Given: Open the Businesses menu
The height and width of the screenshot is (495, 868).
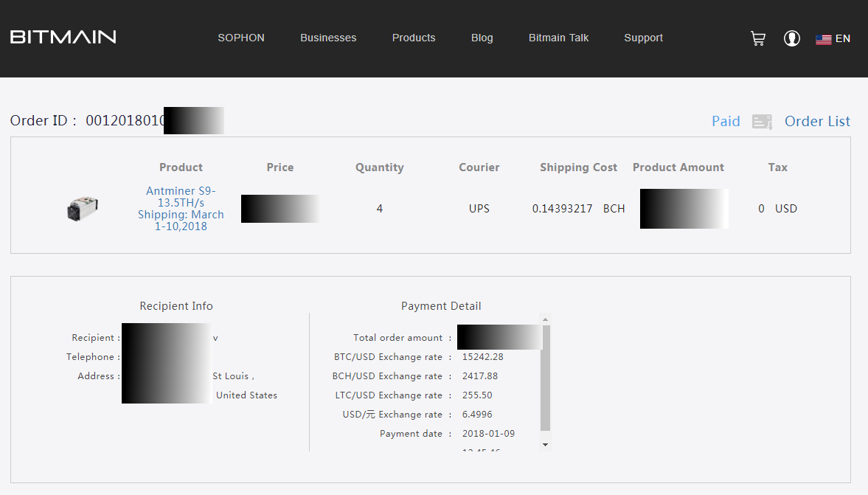Looking at the screenshot, I should tap(328, 38).
